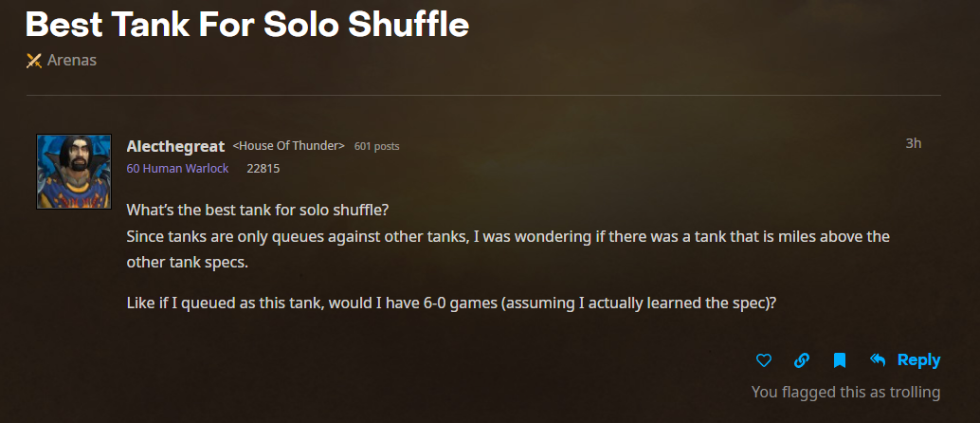Click the flagged as trolling notice
Viewport: 980px width, 423px height.
845,392
